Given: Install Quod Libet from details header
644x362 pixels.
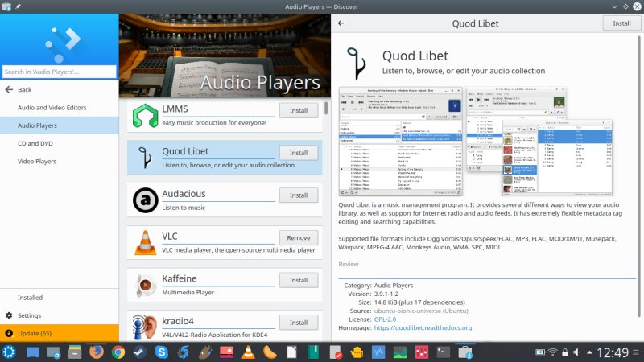Looking at the screenshot, I should pos(621,23).
